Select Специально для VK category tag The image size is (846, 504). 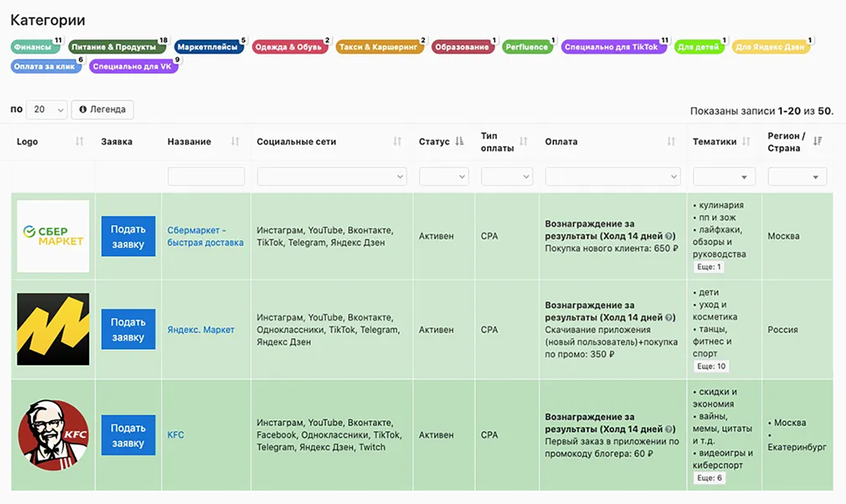[134, 66]
